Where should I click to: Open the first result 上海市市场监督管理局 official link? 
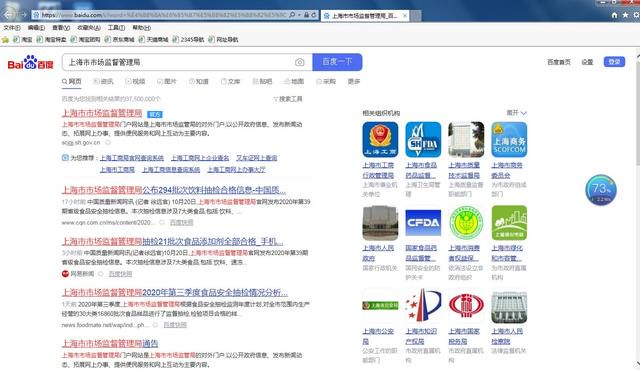click(102, 113)
